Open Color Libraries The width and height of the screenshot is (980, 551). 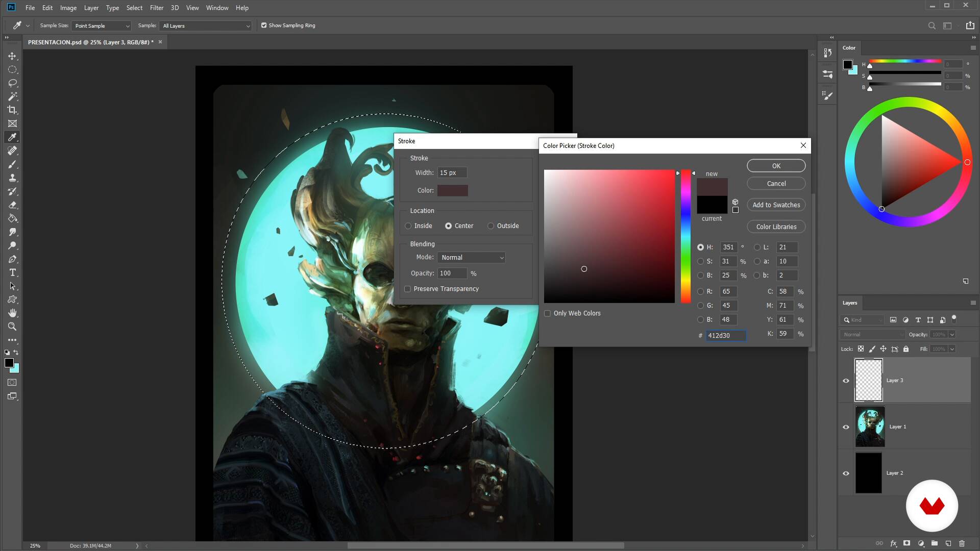[x=776, y=227]
